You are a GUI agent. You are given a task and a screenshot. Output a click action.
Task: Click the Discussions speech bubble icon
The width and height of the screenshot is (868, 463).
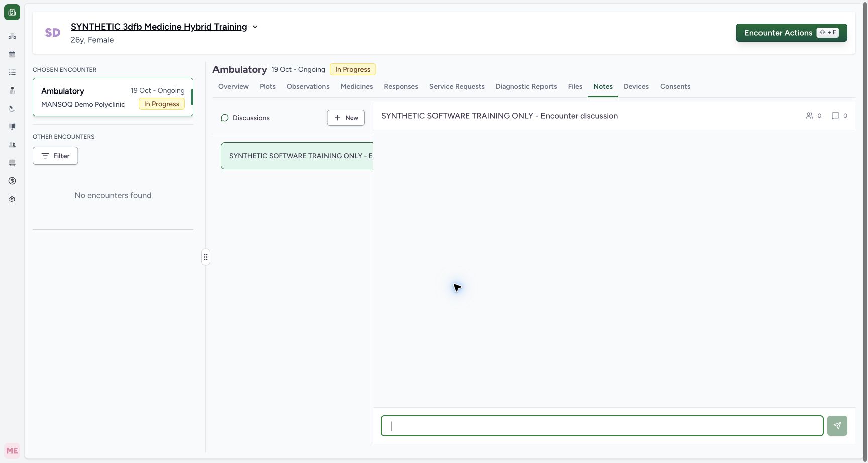[x=225, y=118]
